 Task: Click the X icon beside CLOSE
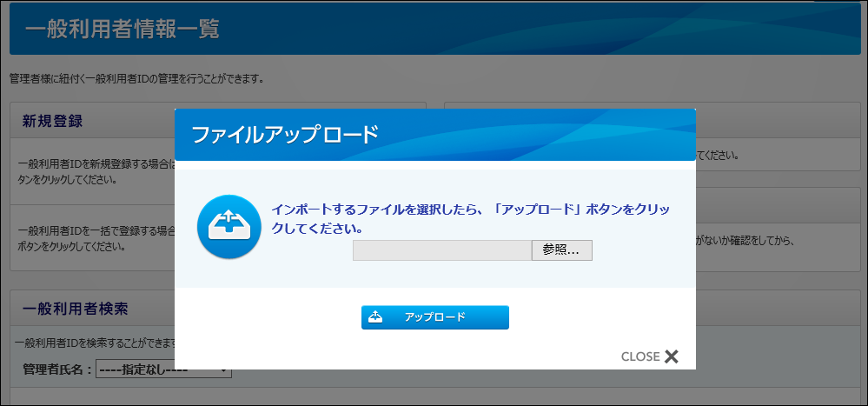(x=671, y=356)
